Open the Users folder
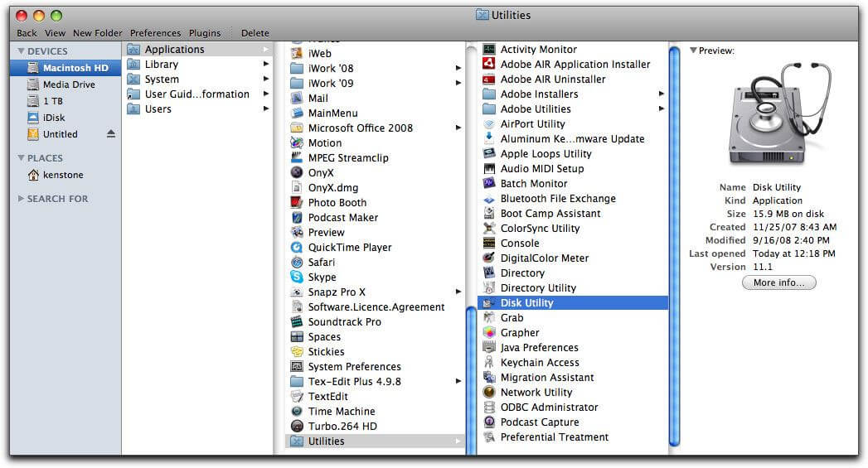The width and height of the screenshot is (868, 468). click(x=198, y=109)
